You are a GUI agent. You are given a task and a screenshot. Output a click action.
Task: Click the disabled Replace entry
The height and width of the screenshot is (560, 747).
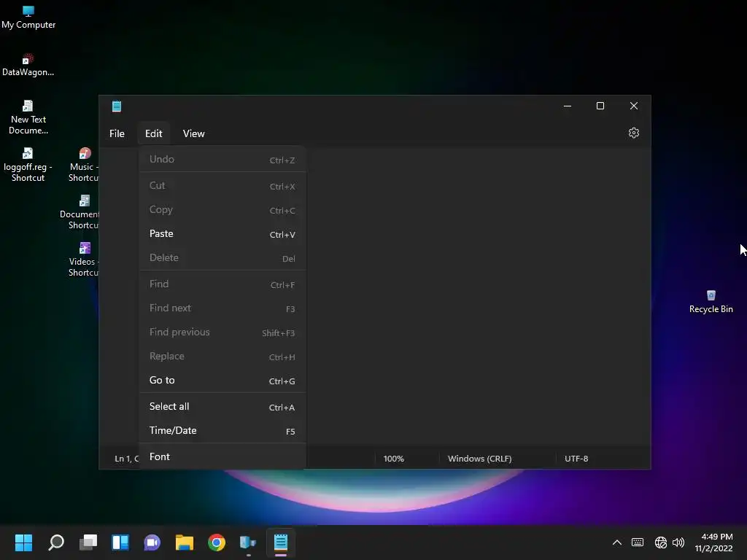pyautogui.click(x=222, y=357)
